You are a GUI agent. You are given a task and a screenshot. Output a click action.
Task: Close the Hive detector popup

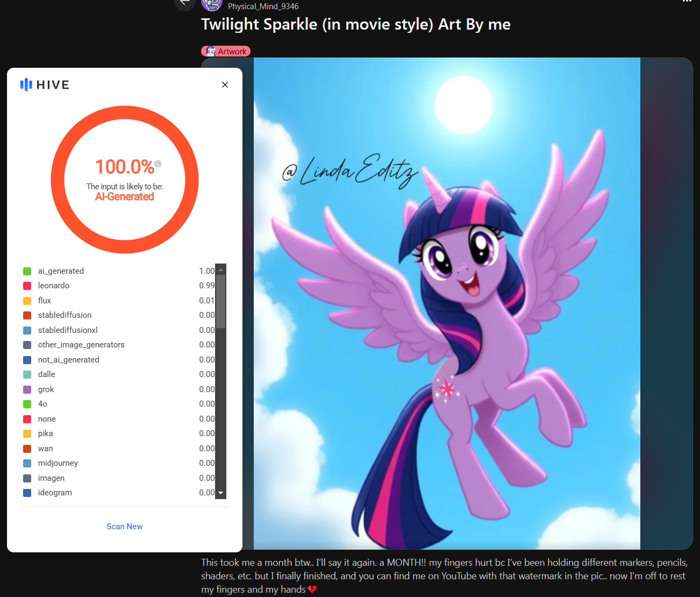(x=225, y=84)
